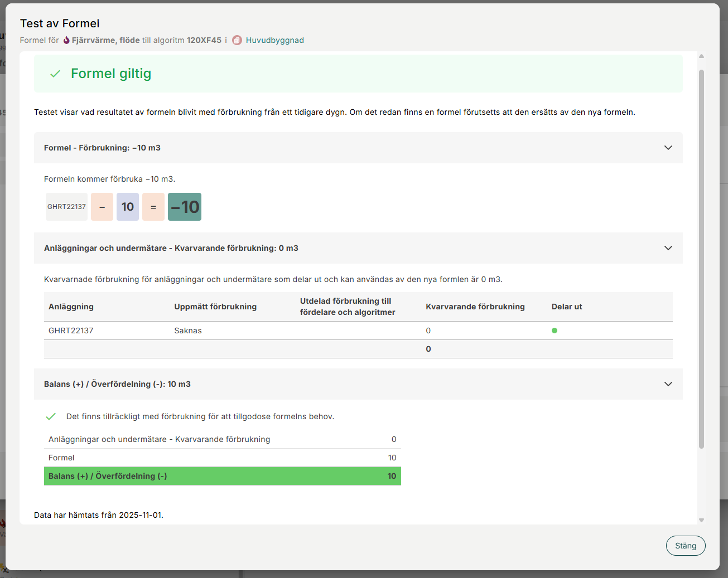
Task: Click the Anläggning column header
Action: coord(71,307)
